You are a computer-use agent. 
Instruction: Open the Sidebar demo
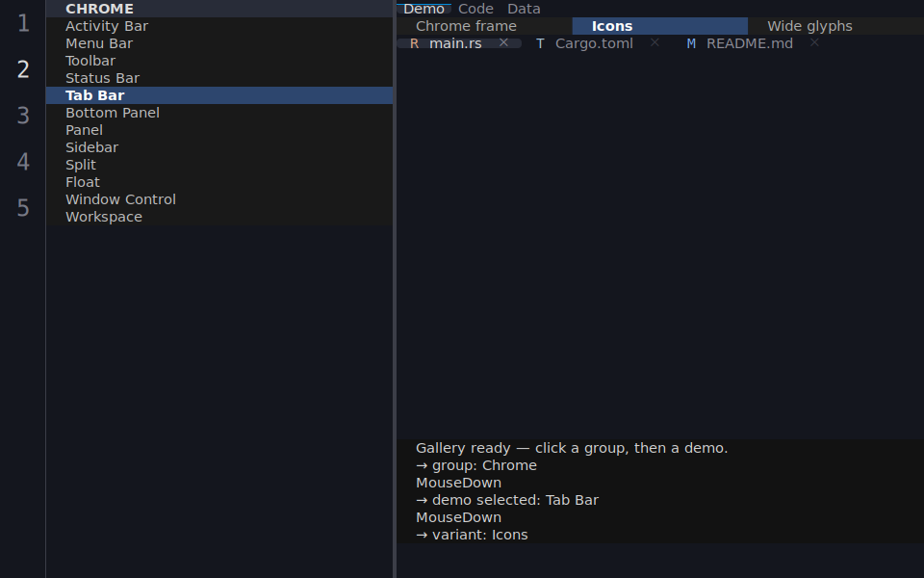point(219,147)
